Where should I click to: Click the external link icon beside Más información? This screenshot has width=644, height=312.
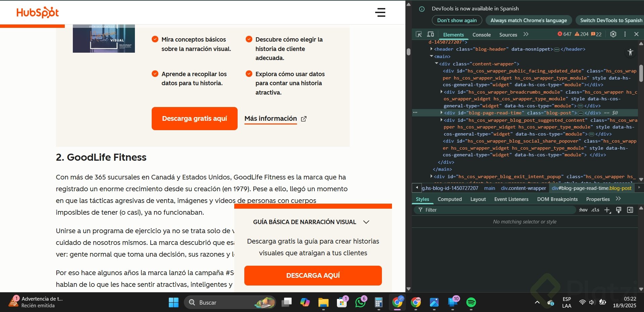click(x=304, y=119)
